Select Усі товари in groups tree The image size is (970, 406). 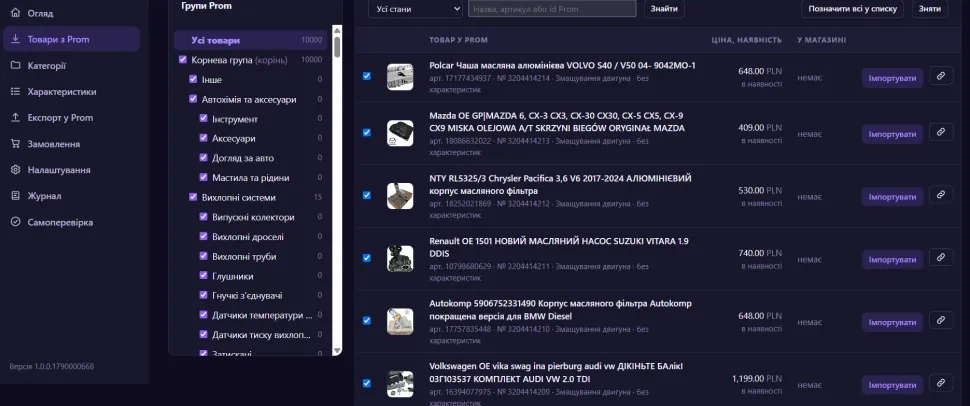(x=251, y=40)
